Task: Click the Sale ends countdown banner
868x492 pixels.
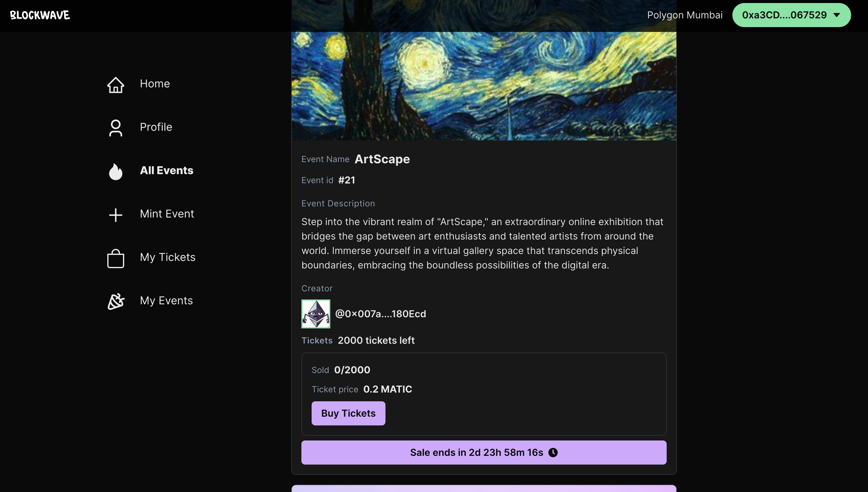Action: pyautogui.click(x=476, y=452)
